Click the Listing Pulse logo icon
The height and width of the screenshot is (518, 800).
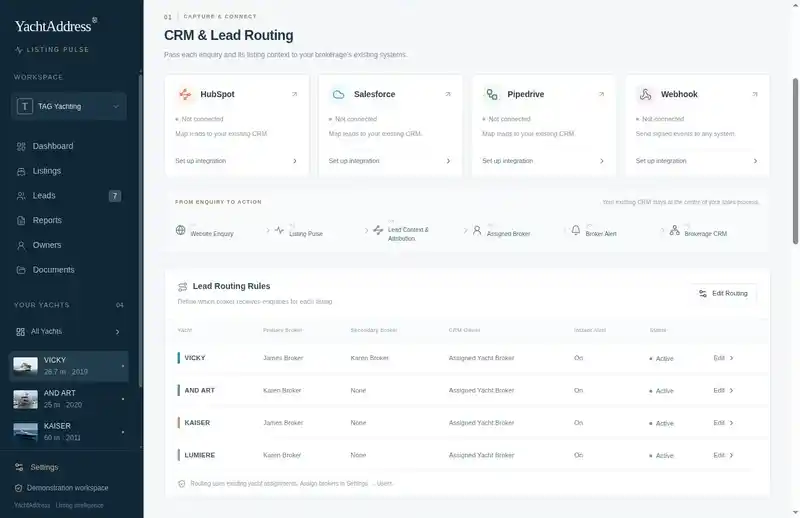[19, 50]
